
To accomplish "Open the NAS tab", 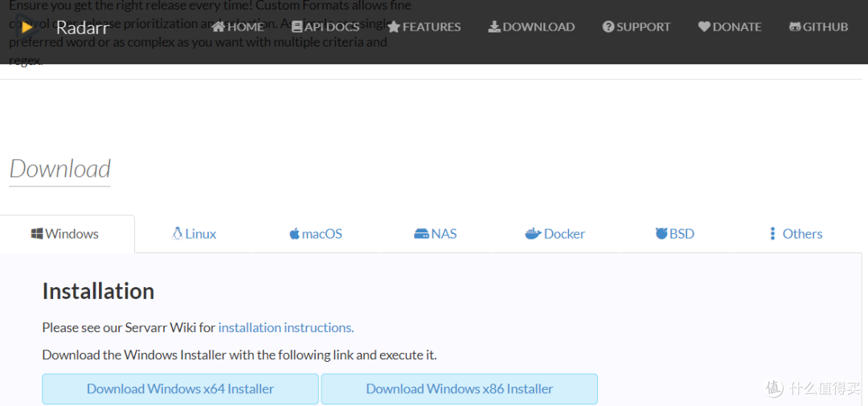I will [x=436, y=234].
